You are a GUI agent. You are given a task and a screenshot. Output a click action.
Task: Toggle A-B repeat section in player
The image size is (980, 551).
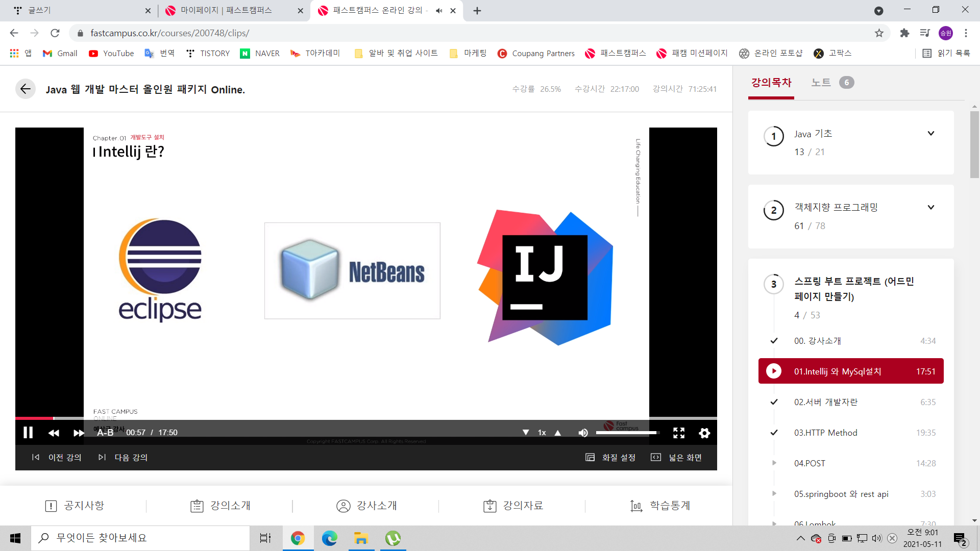[105, 433]
